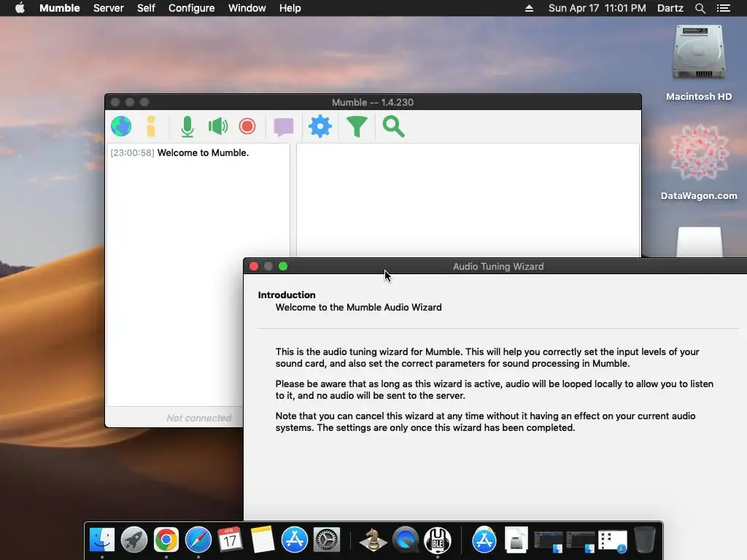Open search with the green magnifier icon
Screen dimensions: 747x560
pos(393,127)
